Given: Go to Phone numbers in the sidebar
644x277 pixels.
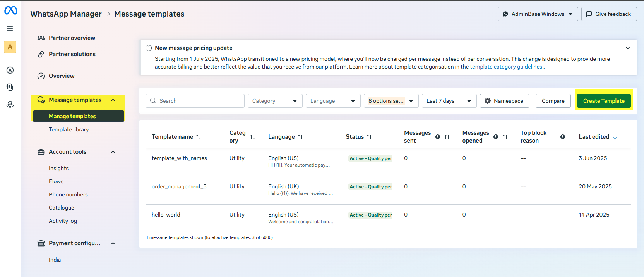Looking at the screenshot, I should 68,194.
